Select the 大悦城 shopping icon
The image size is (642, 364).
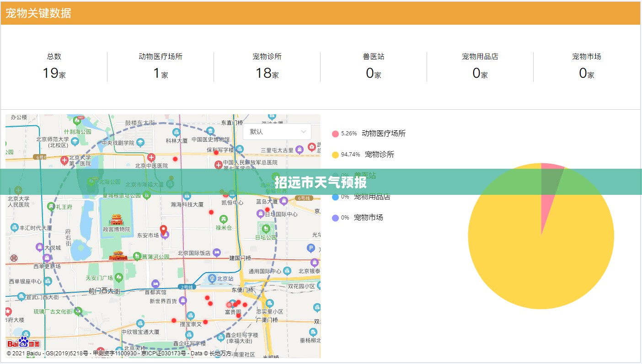[x=40, y=247]
